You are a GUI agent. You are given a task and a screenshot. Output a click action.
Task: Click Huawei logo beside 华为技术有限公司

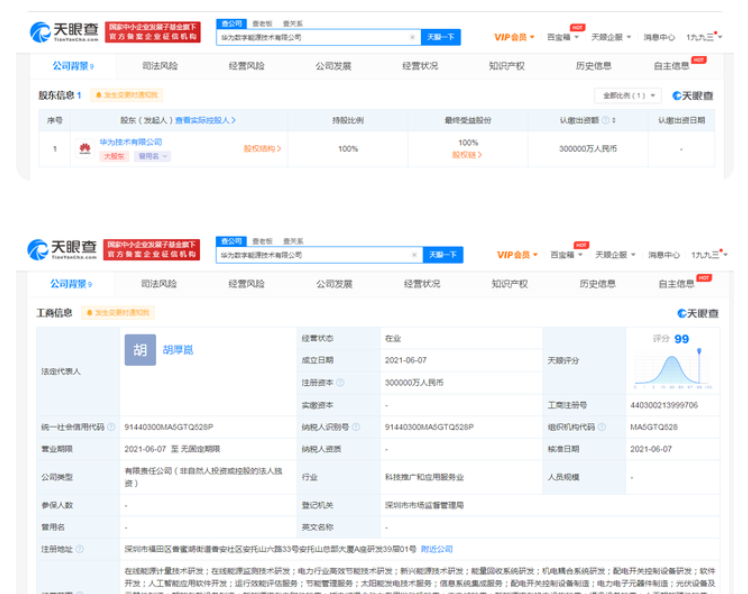point(85,148)
